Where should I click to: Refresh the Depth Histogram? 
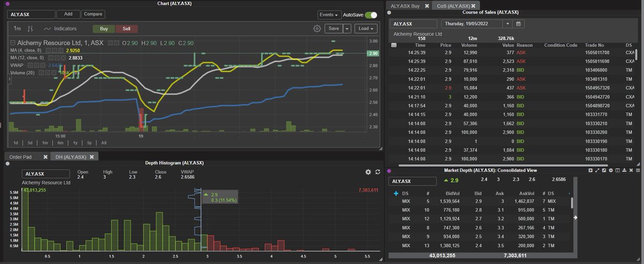[378, 172]
